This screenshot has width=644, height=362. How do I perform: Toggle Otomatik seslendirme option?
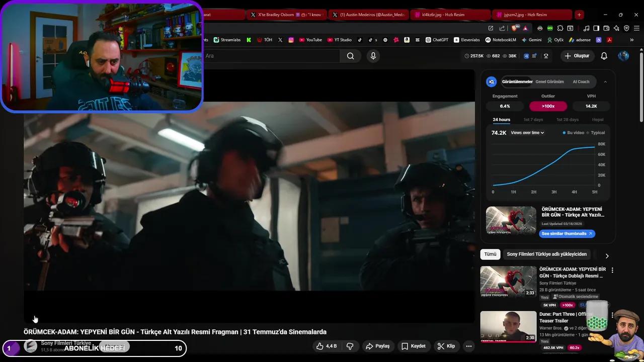576,297
